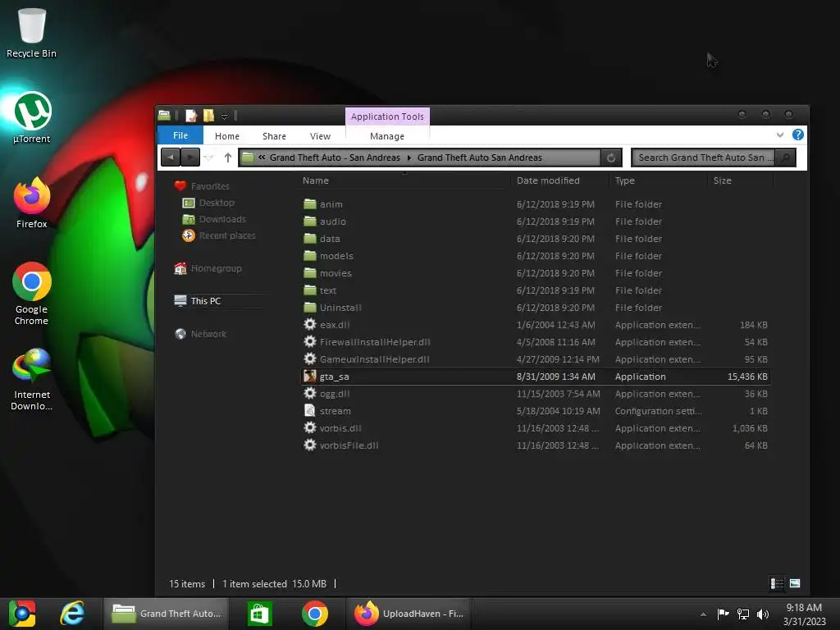Viewport: 840px width, 630px height.
Task: Sort files by Date modified column
Action: point(559,180)
